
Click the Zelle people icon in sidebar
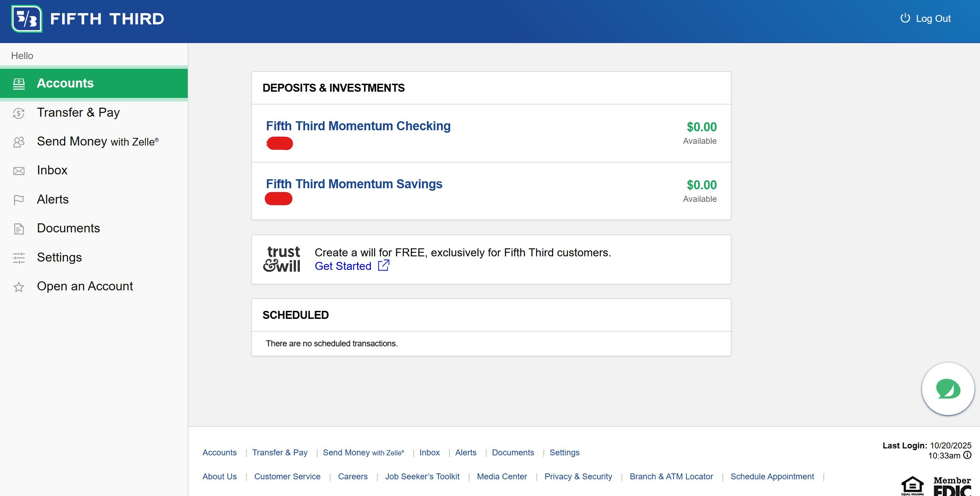(19, 142)
